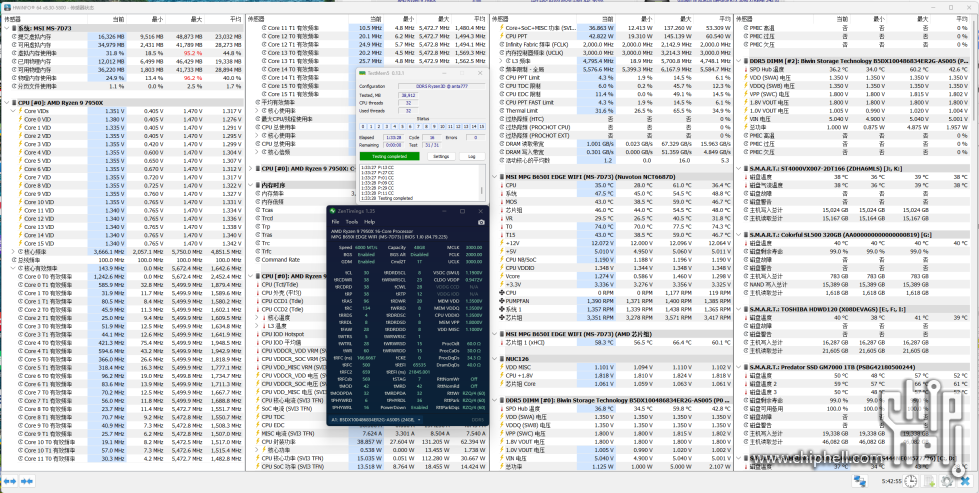979x493 pixels.
Task: Click the thermometer icon beside SPD Hub 温度 in DIMM [#0]
Action: (502, 408)
